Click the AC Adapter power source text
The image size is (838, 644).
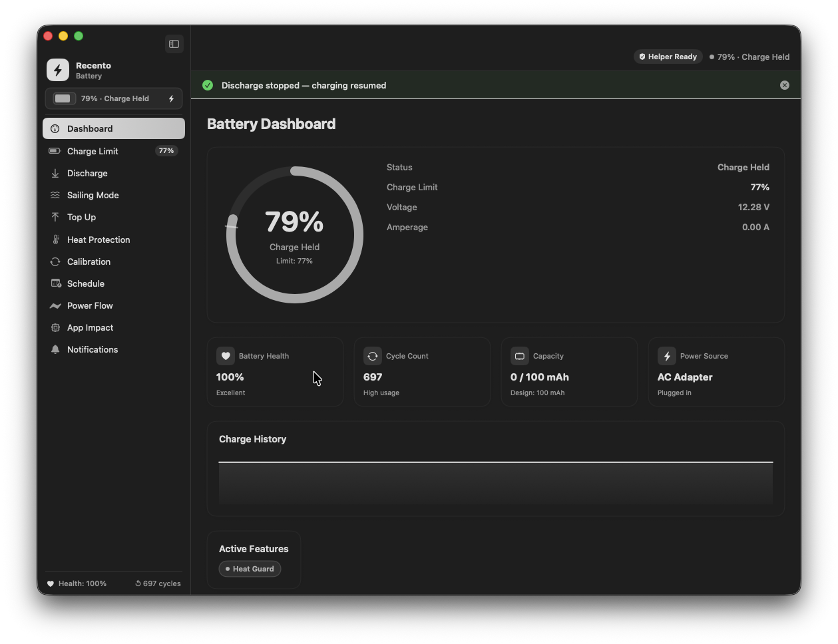685,377
